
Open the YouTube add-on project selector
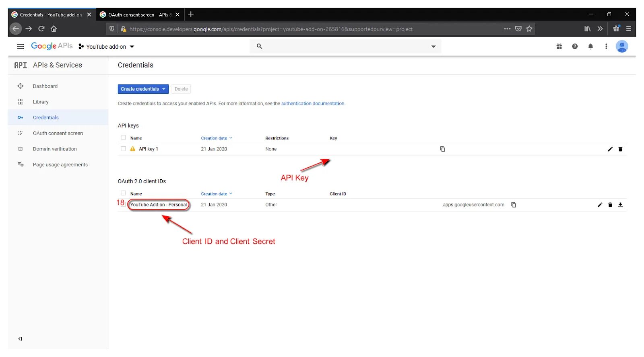[x=106, y=47]
